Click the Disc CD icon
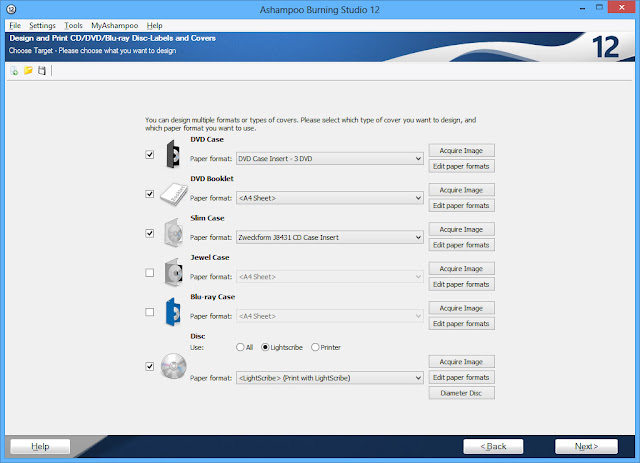This screenshot has height=463, width=640. 173,366
